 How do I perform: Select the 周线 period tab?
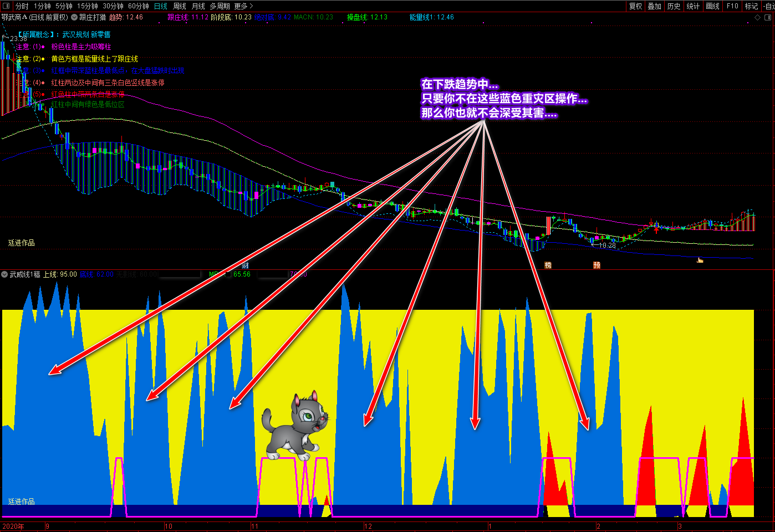pyautogui.click(x=180, y=6)
